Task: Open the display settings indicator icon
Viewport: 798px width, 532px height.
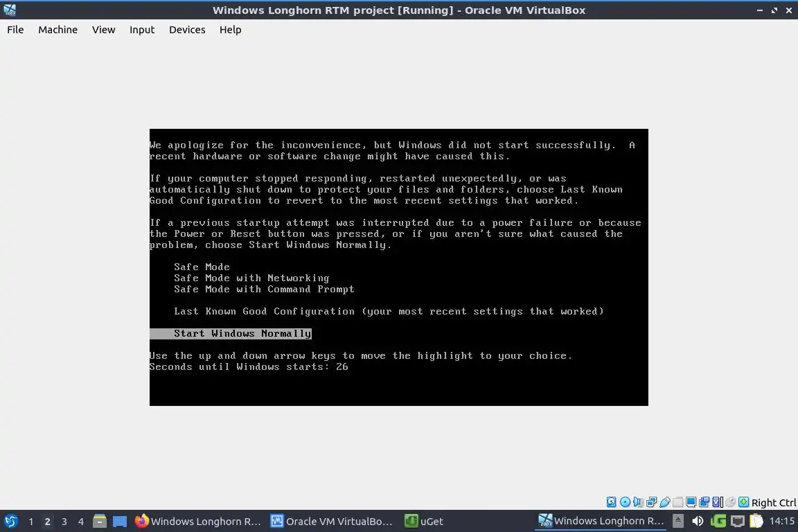Action: pos(691,502)
